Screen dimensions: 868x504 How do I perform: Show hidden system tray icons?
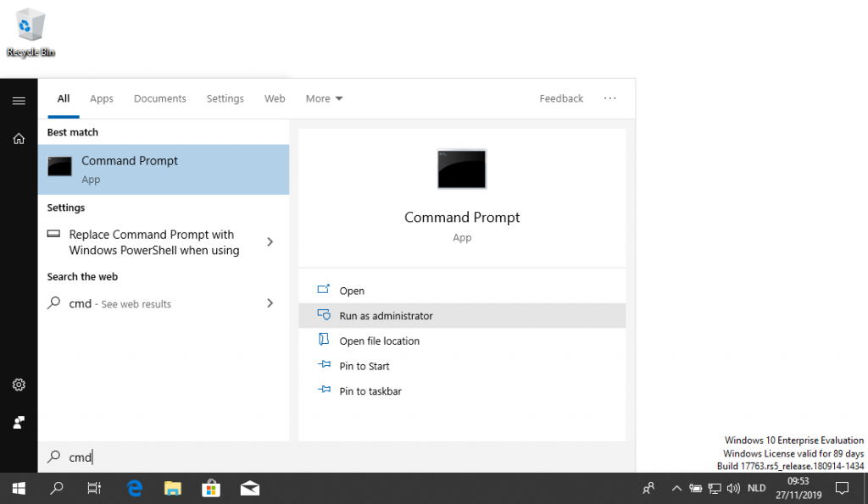pyautogui.click(x=676, y=489)
